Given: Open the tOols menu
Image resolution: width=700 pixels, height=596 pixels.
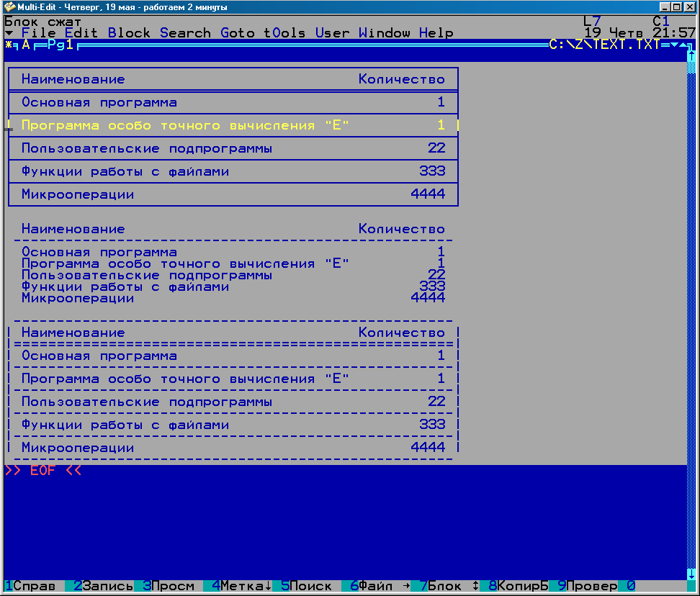Looking at the screenshot, I should pos(284,33).
